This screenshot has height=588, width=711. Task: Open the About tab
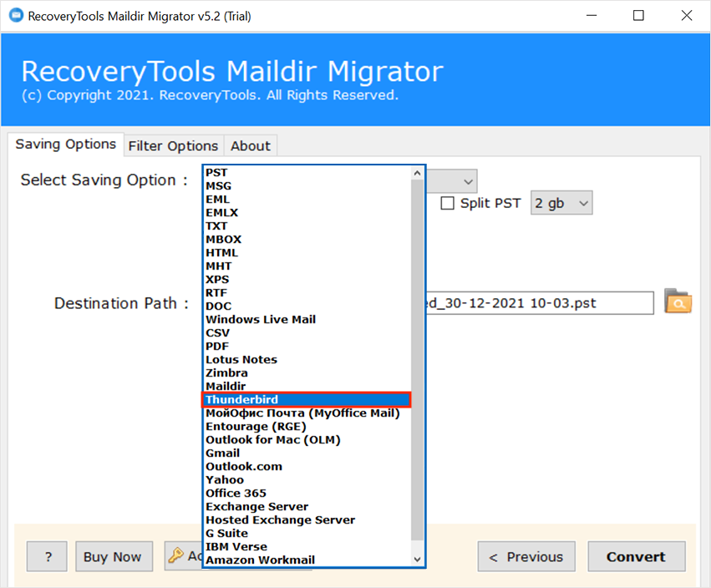click(x=251, y=146)
